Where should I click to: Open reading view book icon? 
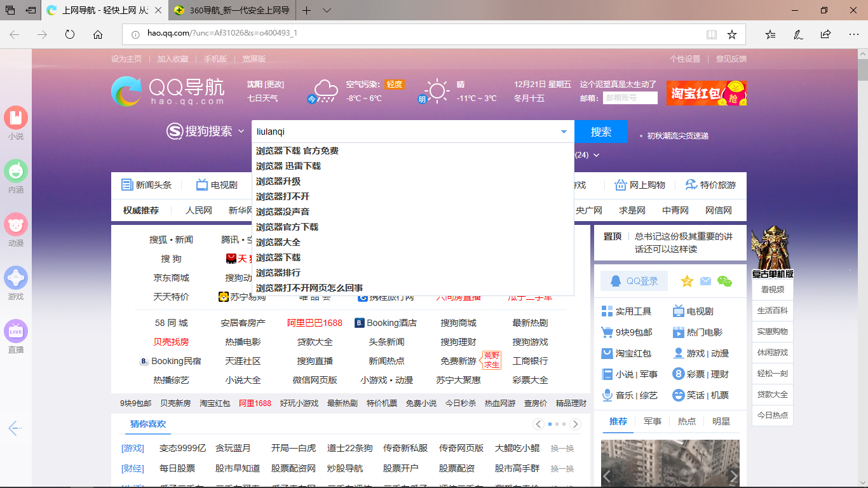point(712,34)
